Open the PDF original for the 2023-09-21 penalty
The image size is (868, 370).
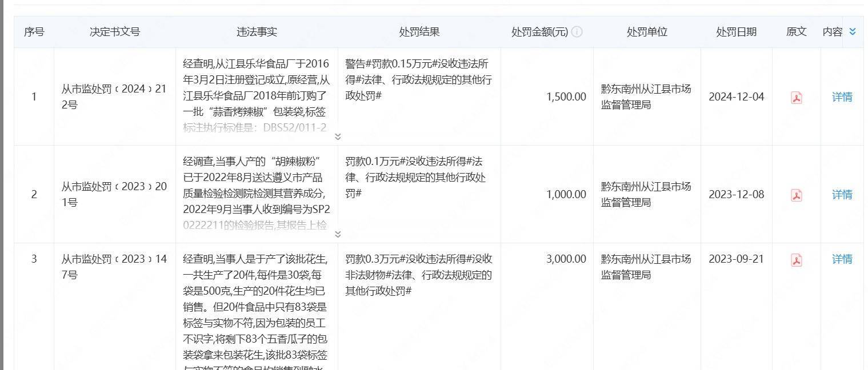(x=796, y=260)
